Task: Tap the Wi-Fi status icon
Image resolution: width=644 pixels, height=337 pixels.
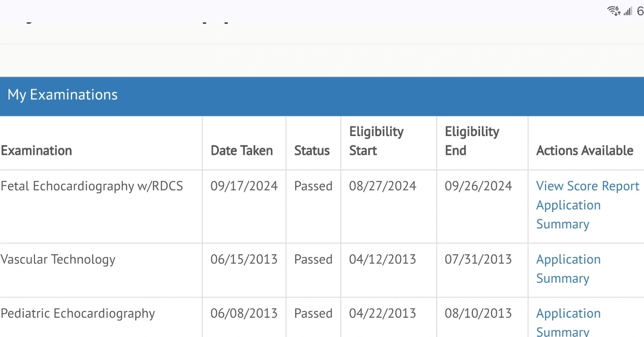Action: [x=614, y=11]
